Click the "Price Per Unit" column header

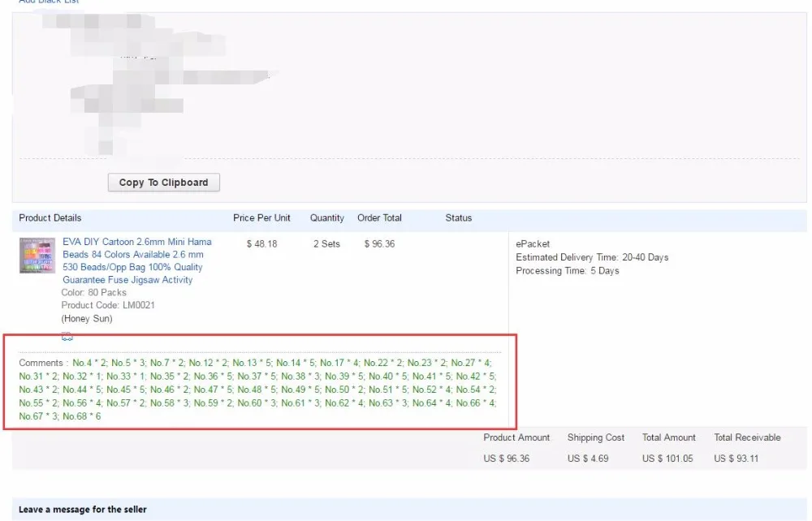pyautogui.click(x=261, y=217)
